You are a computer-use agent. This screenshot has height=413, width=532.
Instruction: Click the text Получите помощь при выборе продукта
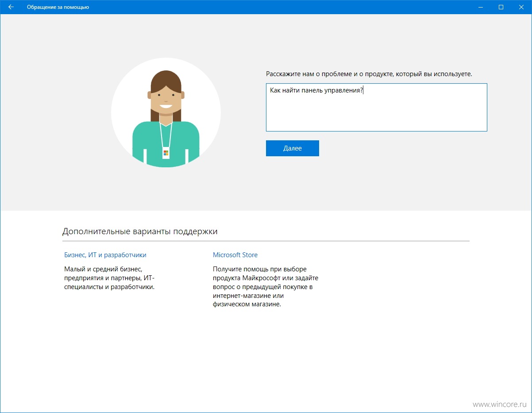(266, 287)
